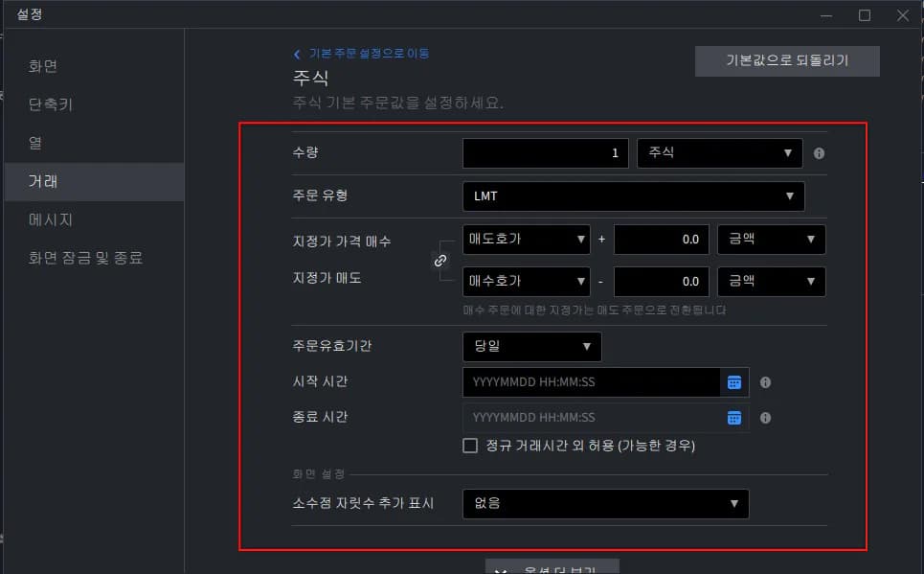Click the partially visible 옵션 더 보기 button

[552, 566]
